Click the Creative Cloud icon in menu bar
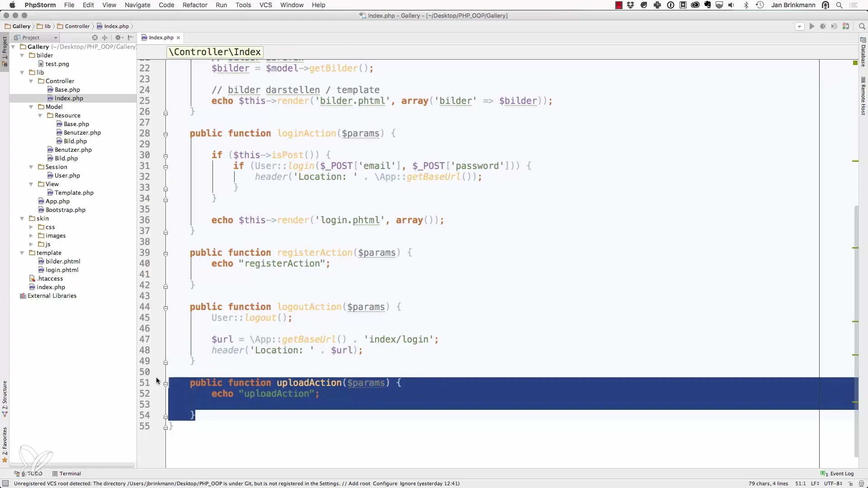 695,5
